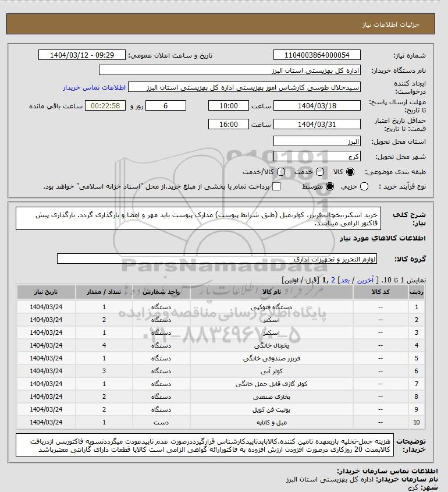Go to the بعد page link
Viewport: 448px width, 492px height.
(x=345, y=280)
